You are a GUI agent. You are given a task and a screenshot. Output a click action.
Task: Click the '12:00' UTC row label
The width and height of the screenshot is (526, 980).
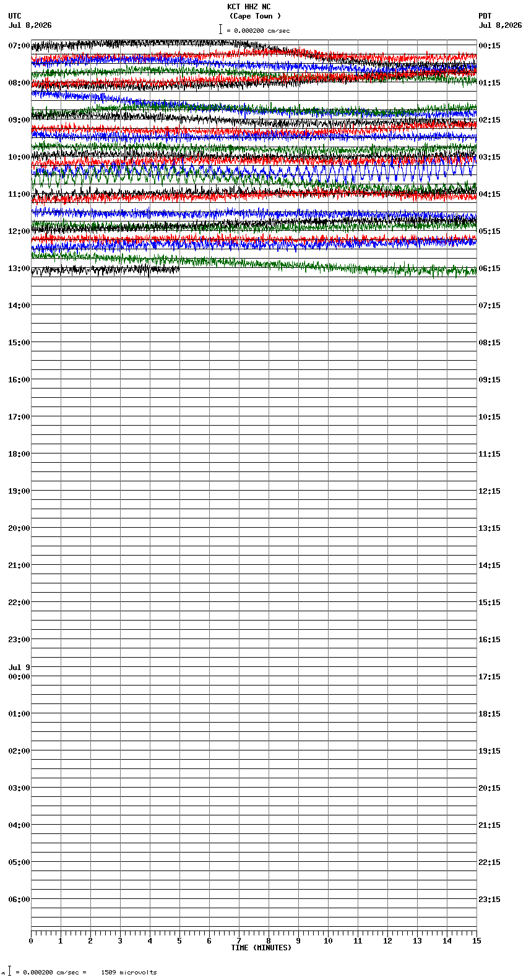(x=19, y=231)
